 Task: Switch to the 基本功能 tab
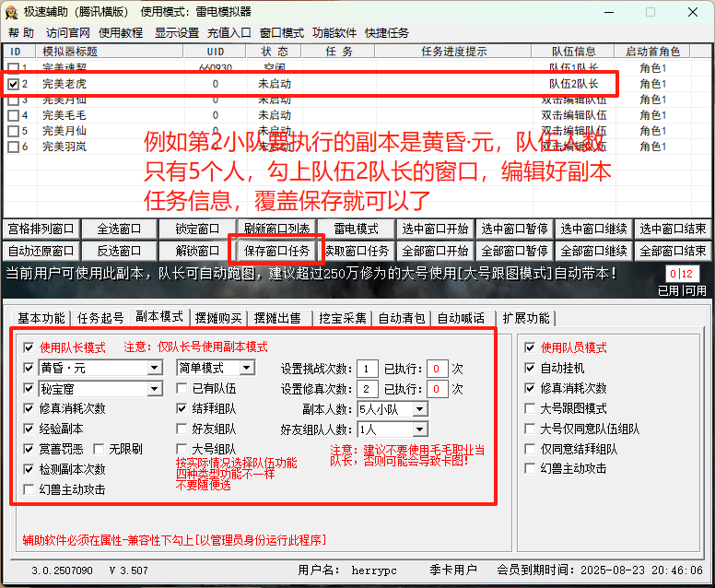(x=41, y=318)
